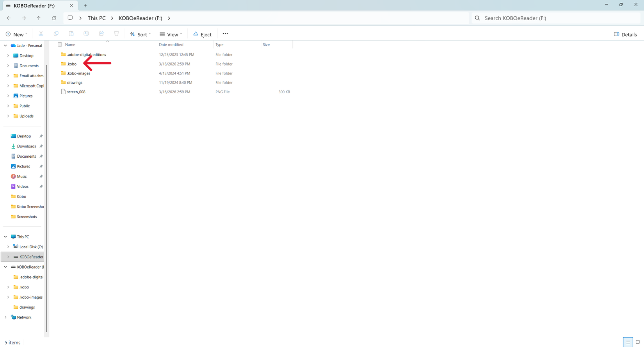Open Downloads in Quick access
This screenshot has width=644, height=347.
(27, 146)
